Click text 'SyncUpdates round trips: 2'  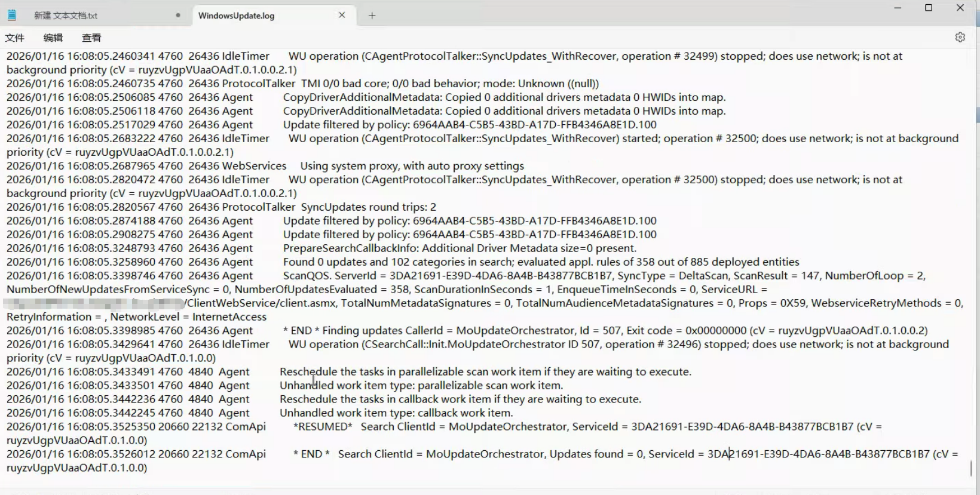pos(369,207)
